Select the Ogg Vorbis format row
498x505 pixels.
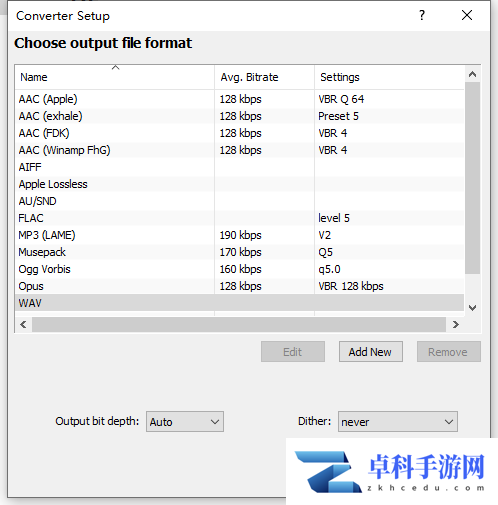pyautogui.click(x=239, y=269)
